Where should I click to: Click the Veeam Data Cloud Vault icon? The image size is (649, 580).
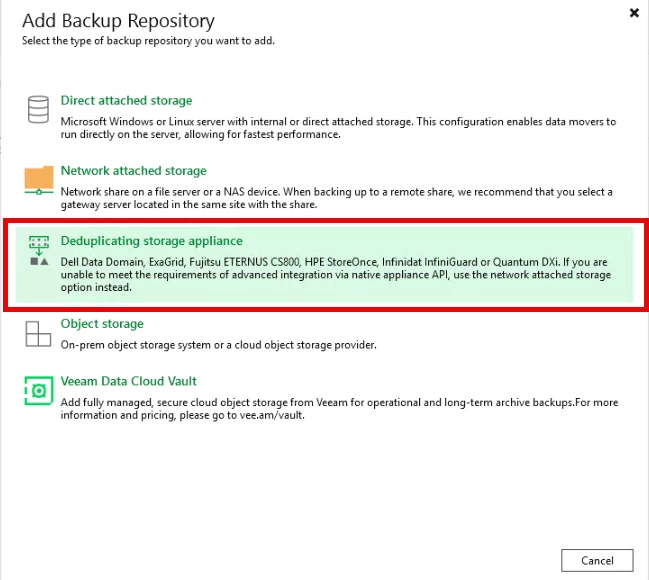(39, 390)
